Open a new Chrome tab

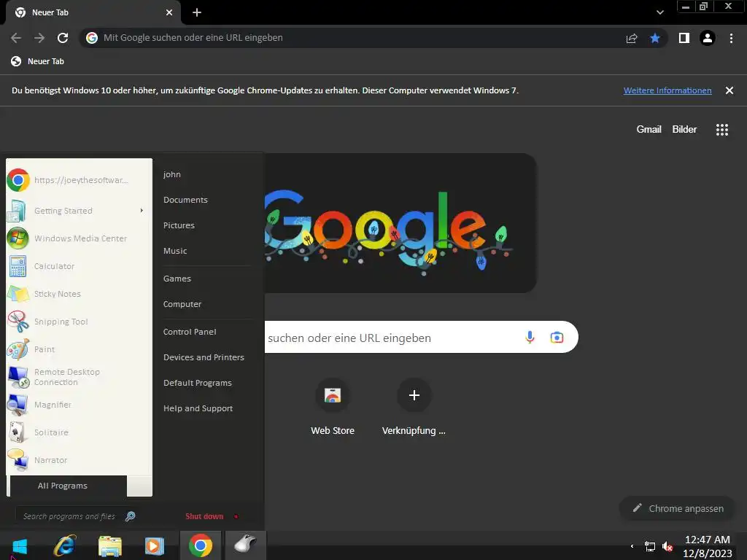pyautogui.click(x=197, y=12)
